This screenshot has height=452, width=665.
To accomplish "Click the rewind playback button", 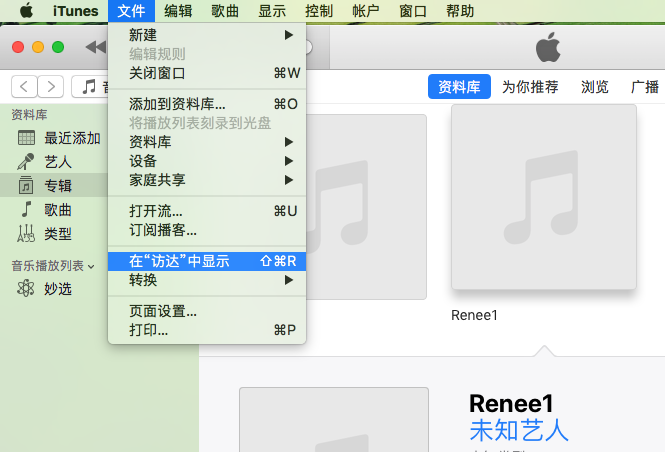I will [x=96, y=47].
